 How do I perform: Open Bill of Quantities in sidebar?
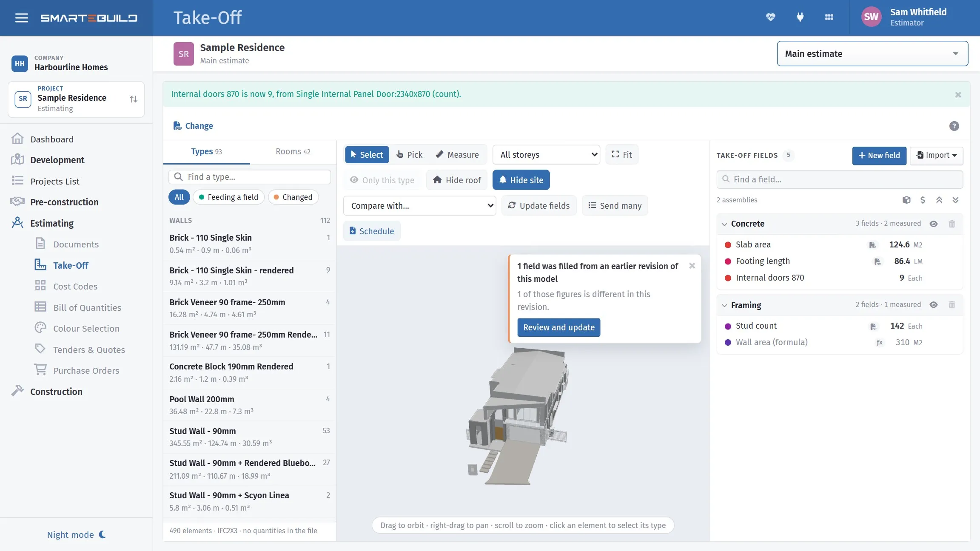point(87,307)
